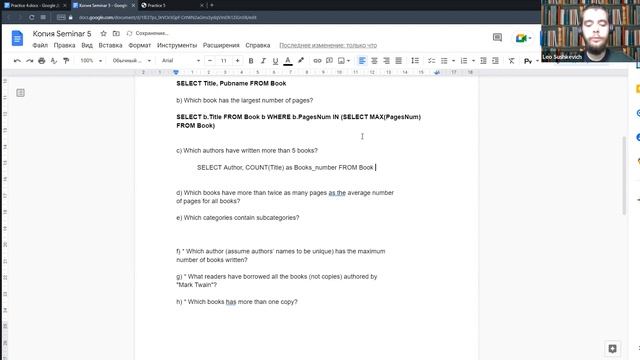Image resolution: width=640 pixels, height=360 pixels.
Task: Increase font size with plus button
Action: pos(237,61)
